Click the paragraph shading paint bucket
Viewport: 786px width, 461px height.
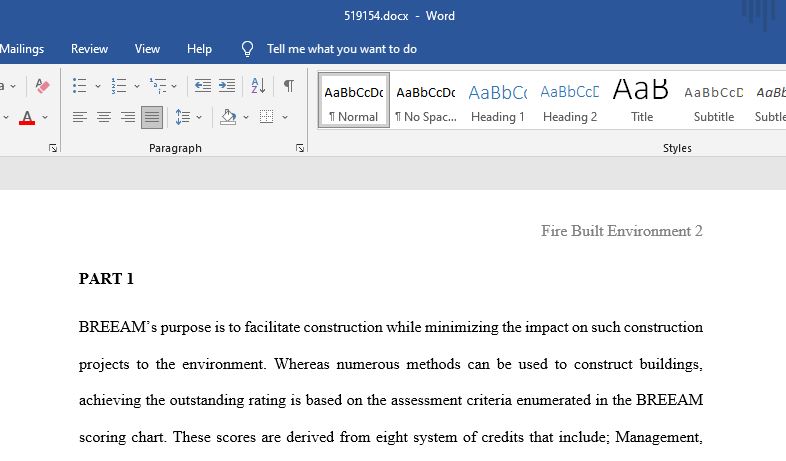pos(228,117)
